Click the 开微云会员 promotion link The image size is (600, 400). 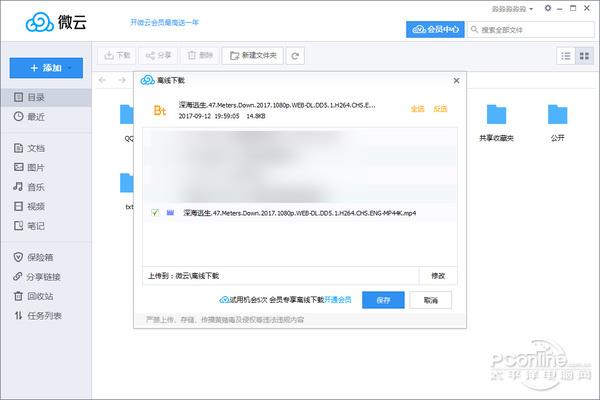[165, 22]
